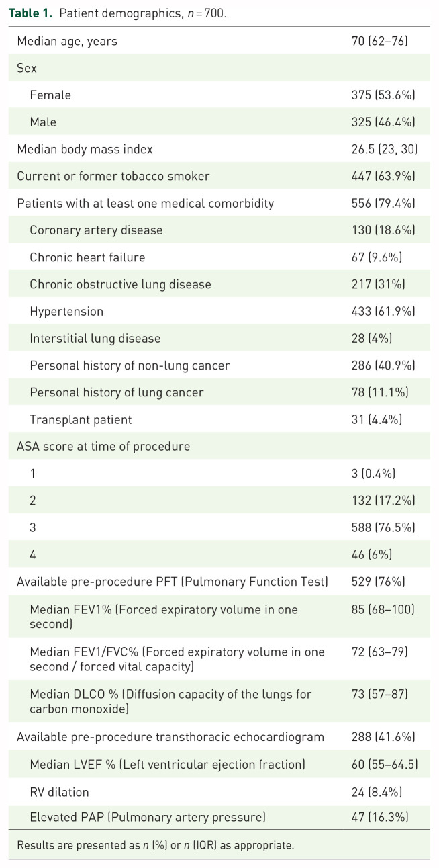This screenshot has width=439, height=868.
Task: Click the "Interstitial lung disease" label
Action: click(x=95, y=338)
